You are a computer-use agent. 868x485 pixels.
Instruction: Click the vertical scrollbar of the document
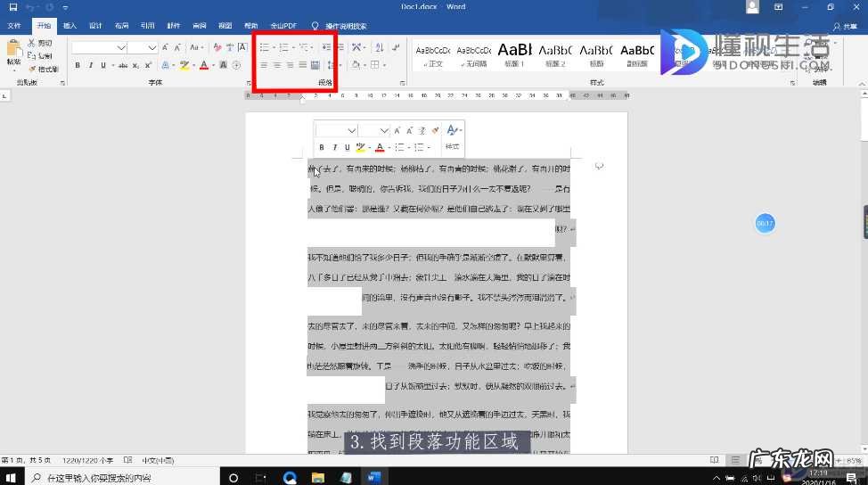(x=864, y=271)
